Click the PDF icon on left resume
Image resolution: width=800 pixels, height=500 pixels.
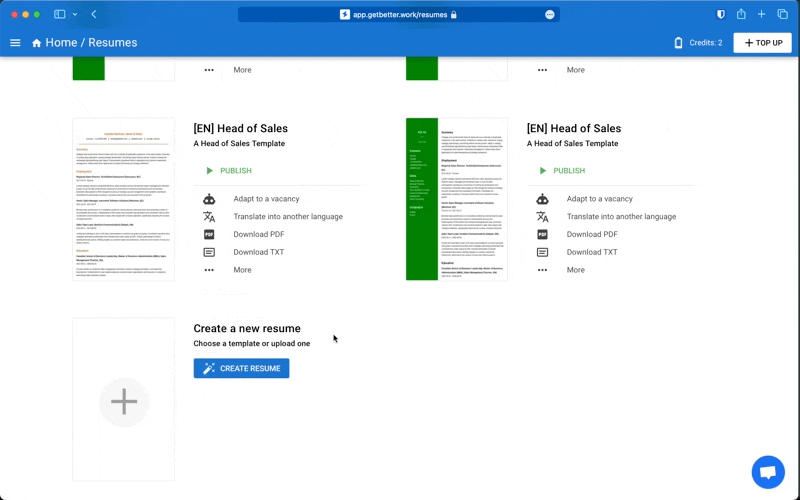click(x=209, y=234)
